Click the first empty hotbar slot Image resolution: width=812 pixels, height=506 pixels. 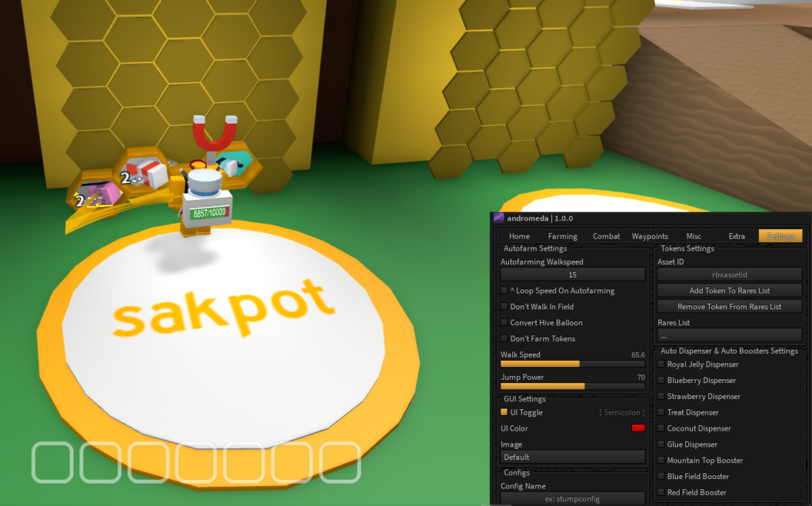tap(52, 462)
